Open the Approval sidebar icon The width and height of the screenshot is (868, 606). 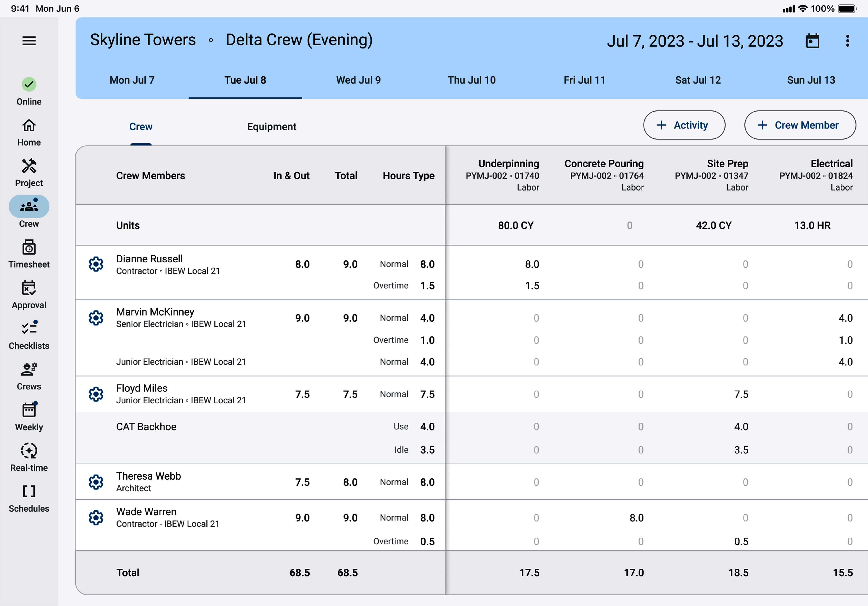(x=29, y=295)
